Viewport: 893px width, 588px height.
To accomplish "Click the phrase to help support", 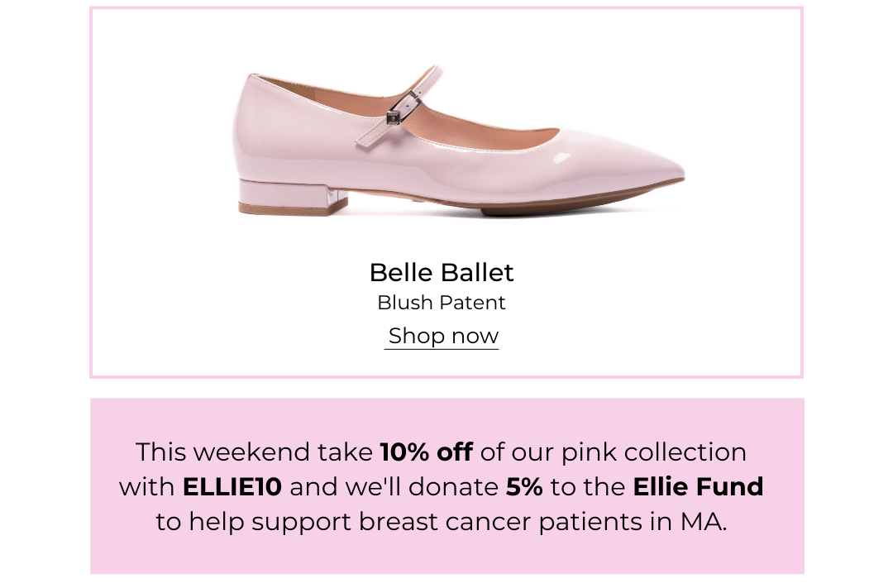I will coord(254,523).
